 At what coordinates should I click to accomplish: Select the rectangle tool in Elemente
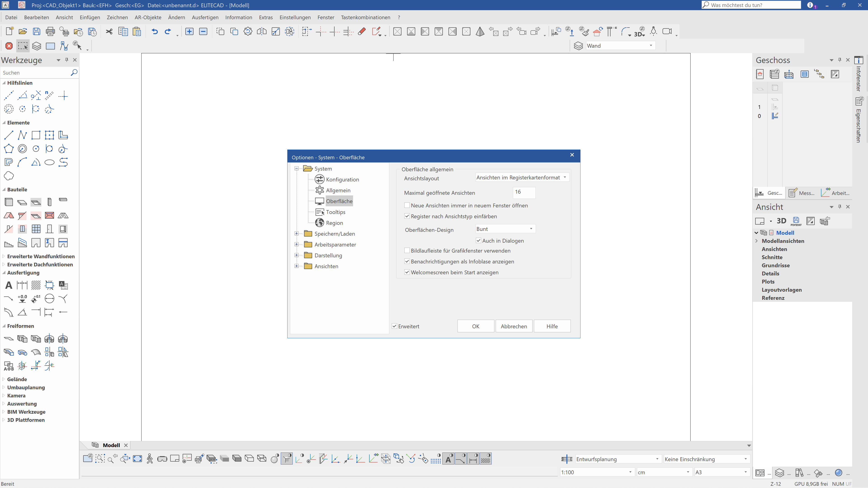(36, 135)
